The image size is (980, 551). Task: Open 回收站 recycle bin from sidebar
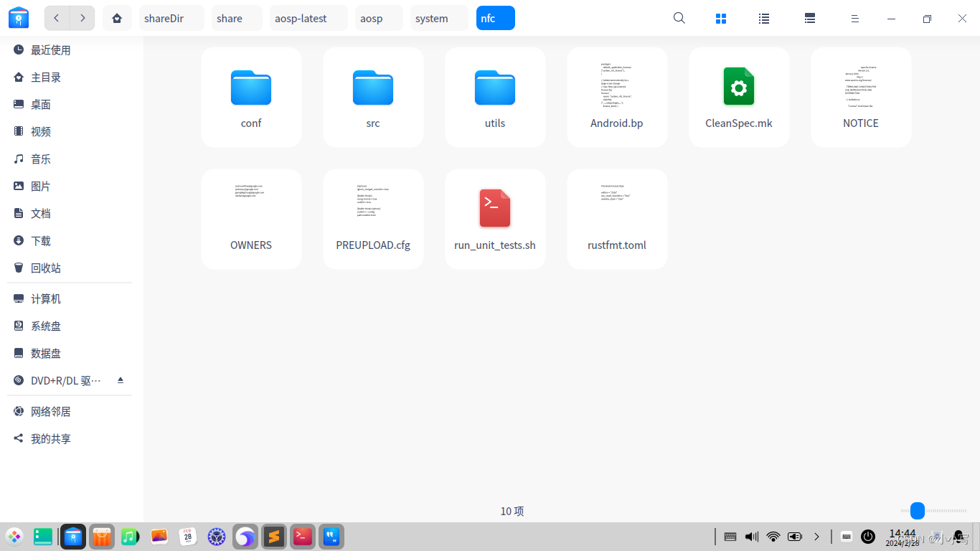pos(47,268)
